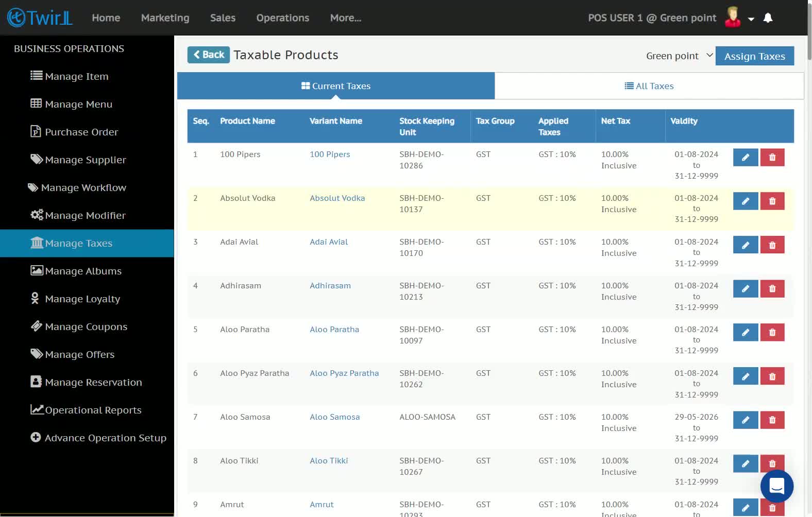Edit the Adai Avial tax entry
This screenshot has height=517, width=812.
pyautogui.click(x=746, y=245)
